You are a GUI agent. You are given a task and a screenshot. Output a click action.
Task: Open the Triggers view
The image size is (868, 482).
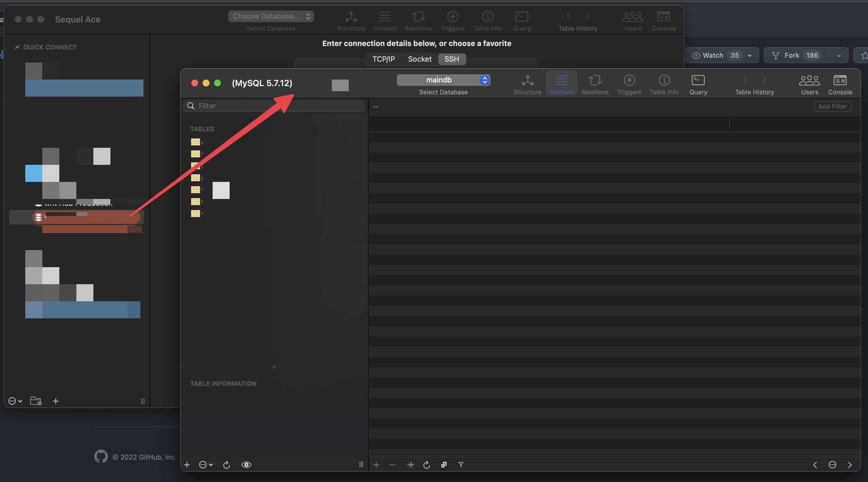pyautogui.click(x=629, y=84)
